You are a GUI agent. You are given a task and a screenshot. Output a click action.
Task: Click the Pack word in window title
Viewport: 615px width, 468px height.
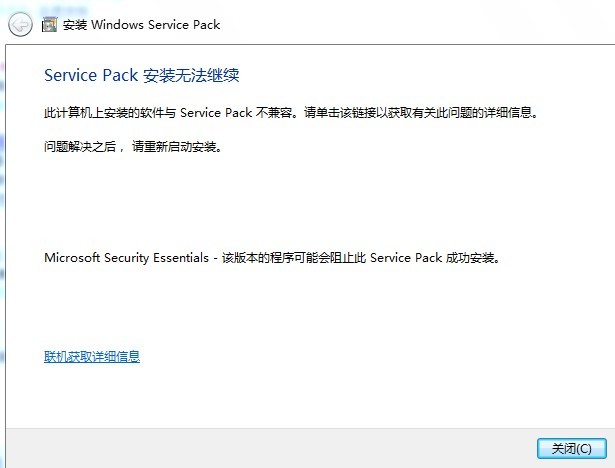point(206,25)
